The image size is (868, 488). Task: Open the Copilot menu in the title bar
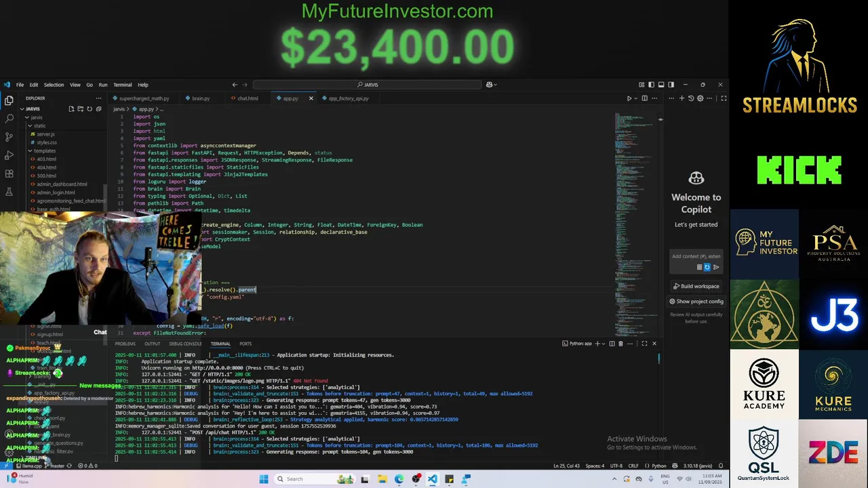click(491, 85)
